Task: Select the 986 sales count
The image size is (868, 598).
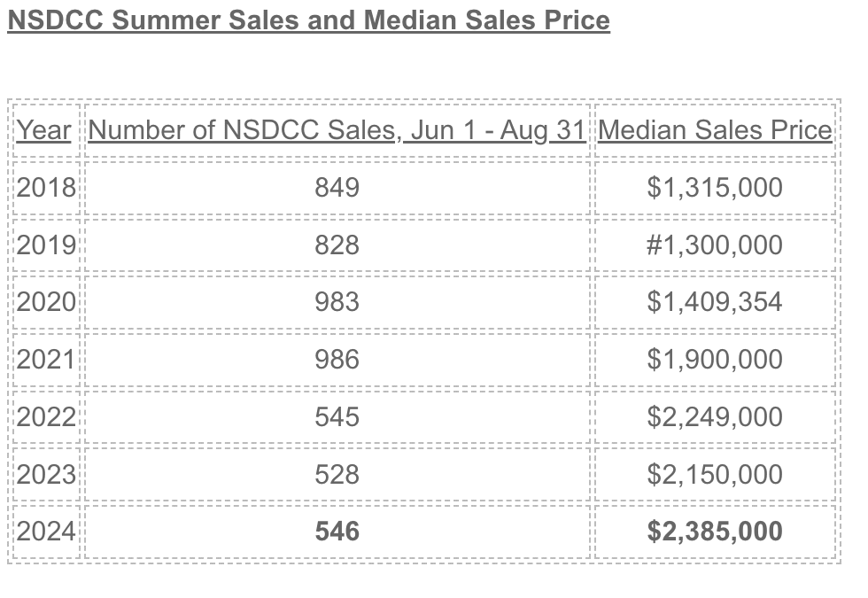Action: click(x=337, y=360)
